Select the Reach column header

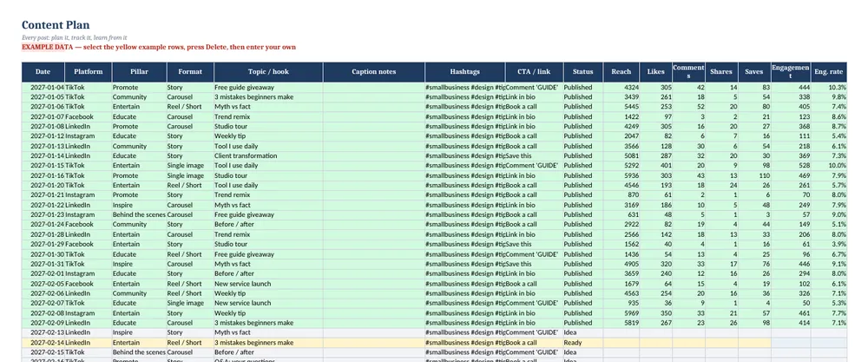click(x=621, y=72)
